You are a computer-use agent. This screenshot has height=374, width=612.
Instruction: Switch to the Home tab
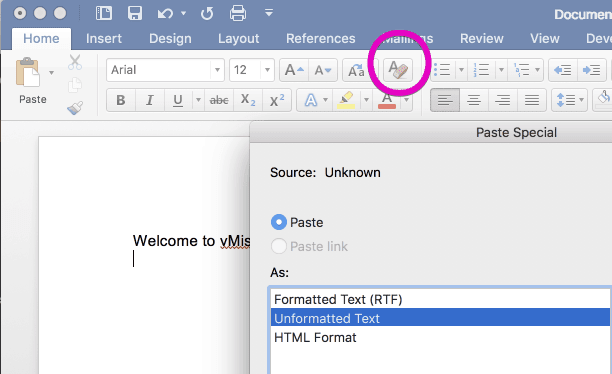coord(41,39)
